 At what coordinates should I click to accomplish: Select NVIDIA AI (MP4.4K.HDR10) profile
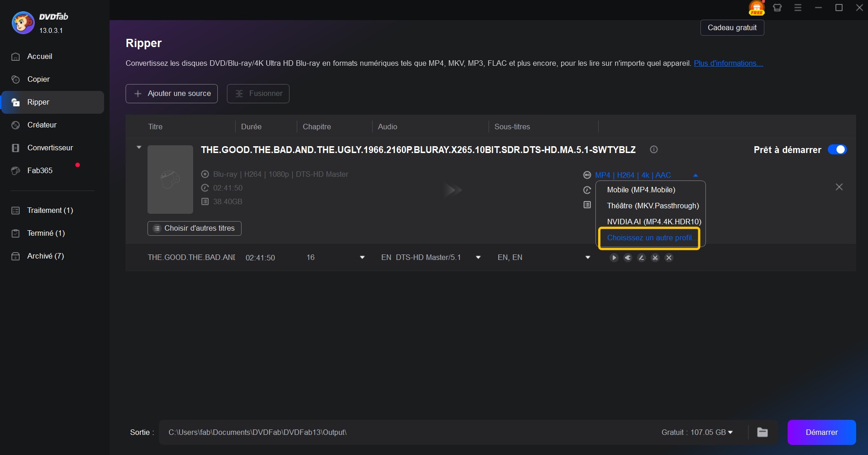click(x=654, y=222)
